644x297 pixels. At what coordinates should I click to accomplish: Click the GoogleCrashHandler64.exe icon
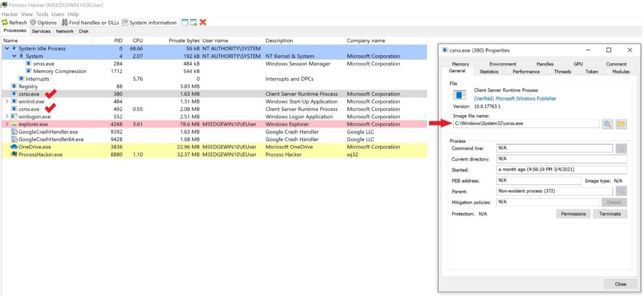[14, 139]
